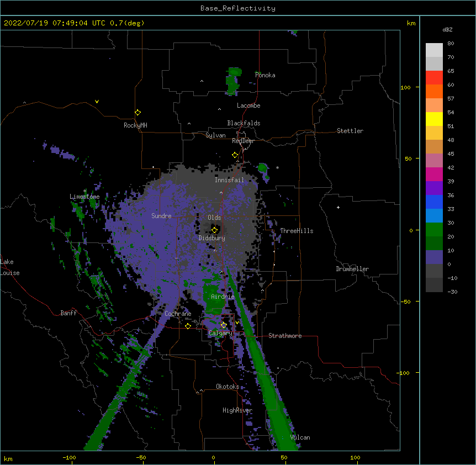Click the white plus marker west of Drumheller region

338,207
